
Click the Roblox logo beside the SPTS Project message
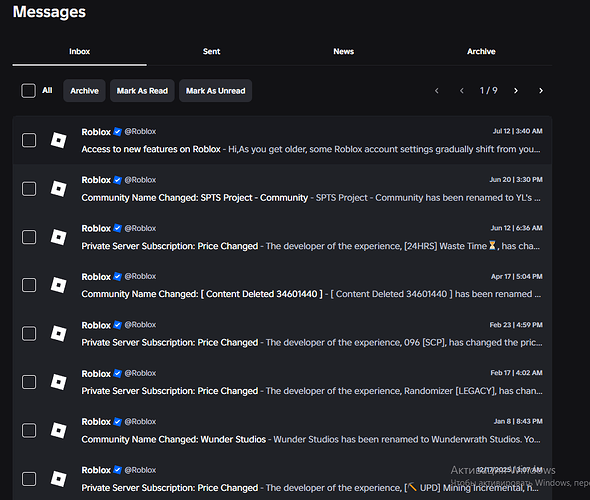pyautogui.click(x=59, y=189)
